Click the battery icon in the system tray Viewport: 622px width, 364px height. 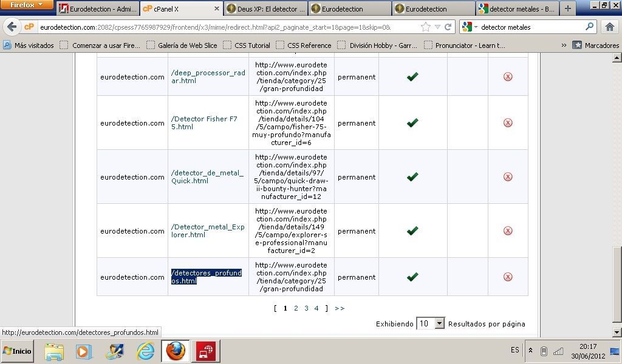point(544,351)
